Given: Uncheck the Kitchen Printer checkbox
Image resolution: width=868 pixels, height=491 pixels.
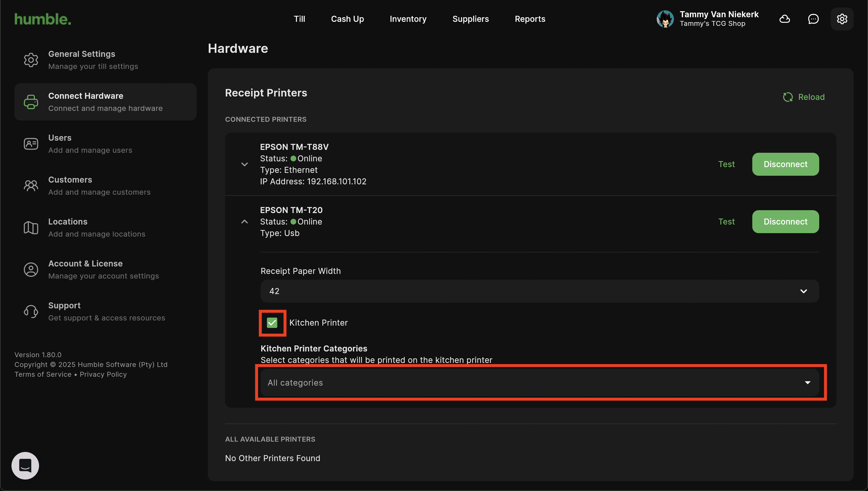Looking at the screenshot, I should coord(272,323).
